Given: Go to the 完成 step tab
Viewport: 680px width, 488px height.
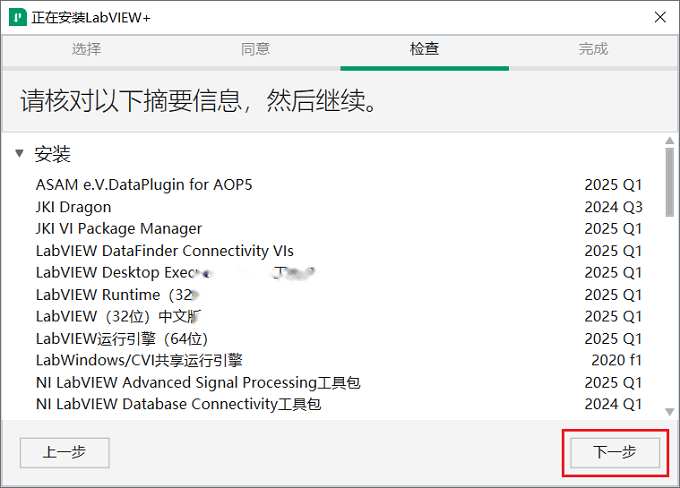Looking at the screenshot, I should tap(593, 49).
